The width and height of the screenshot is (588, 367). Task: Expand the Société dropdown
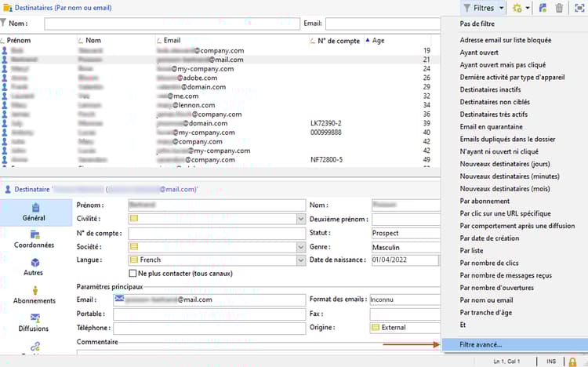[x=301, y=247]
